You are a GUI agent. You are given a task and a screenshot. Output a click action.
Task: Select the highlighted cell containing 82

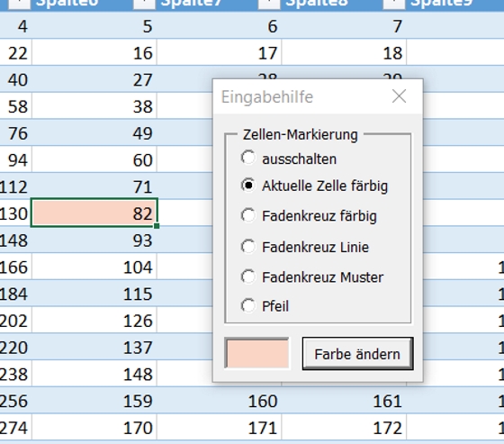point(94,213)
